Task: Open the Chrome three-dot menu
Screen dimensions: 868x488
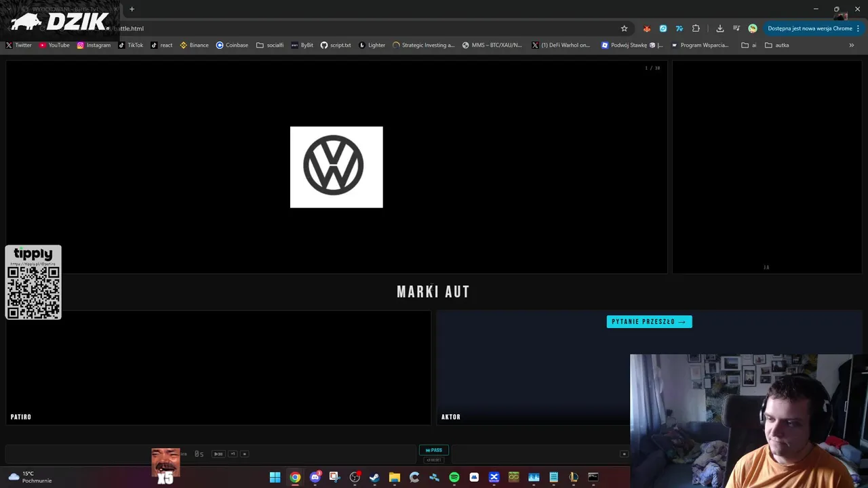Action: pos(858,28)
